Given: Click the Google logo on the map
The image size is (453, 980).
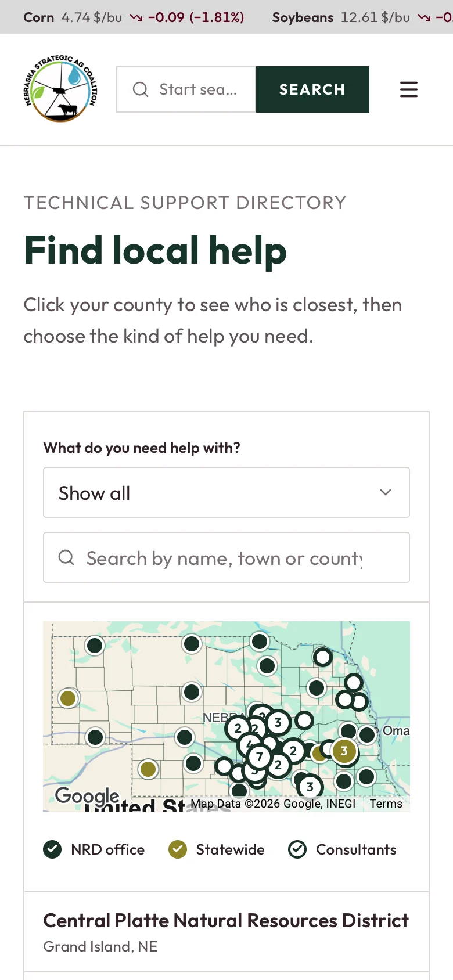Looking at the screenshot, I should [x=87, y=795].
